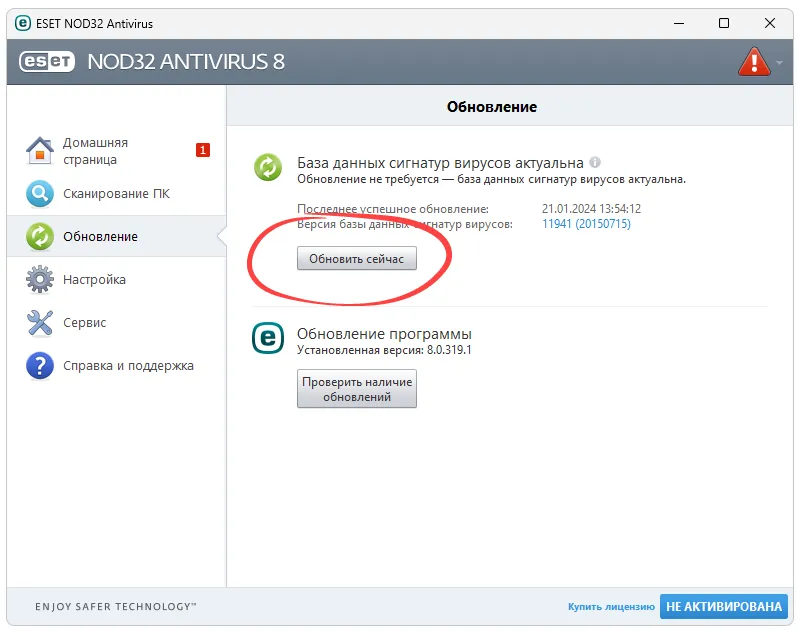Maximize the ESET NOD32 window
798x632 pixels.
pos(724,23)
